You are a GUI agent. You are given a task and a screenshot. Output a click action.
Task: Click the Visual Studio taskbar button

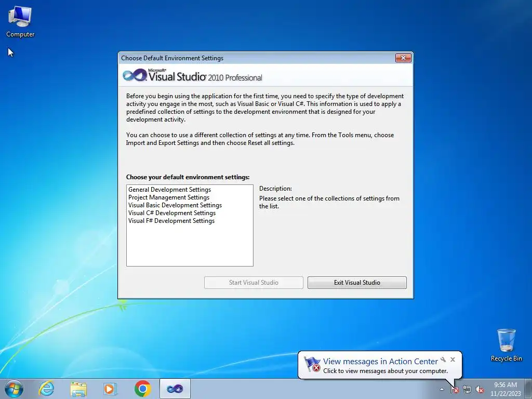tap(175, 389)
